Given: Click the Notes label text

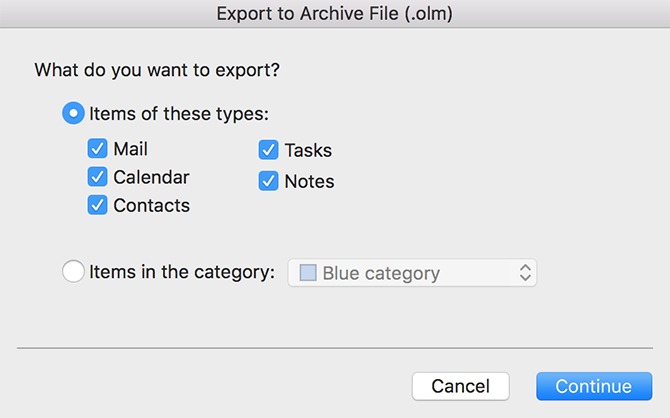Looking at the screenshot, I should coord(309,182).
